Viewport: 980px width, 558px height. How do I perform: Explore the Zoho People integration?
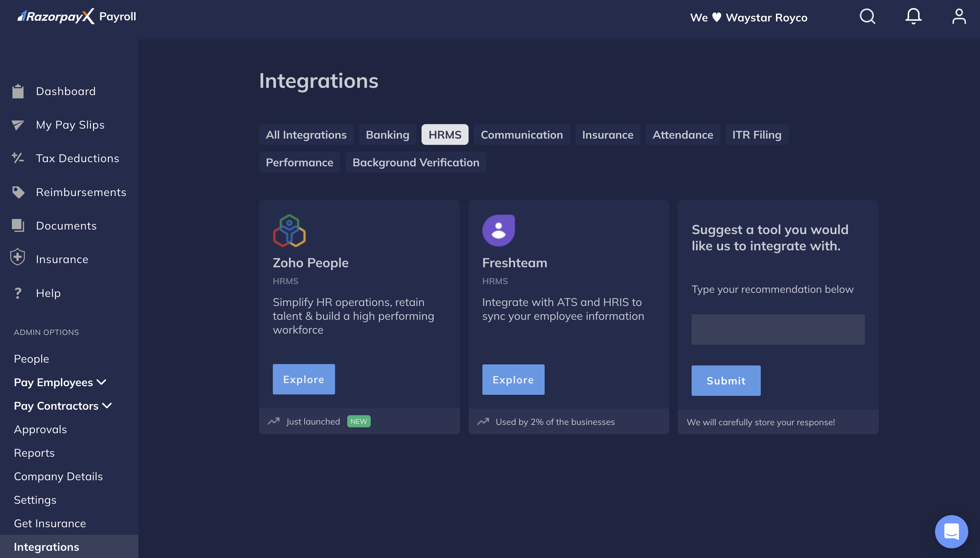304,379
